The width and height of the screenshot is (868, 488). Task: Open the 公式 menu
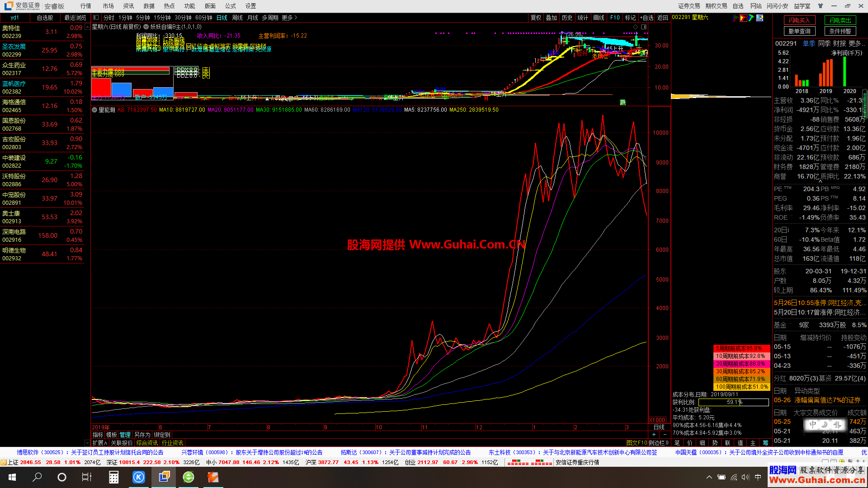point(230,6)
